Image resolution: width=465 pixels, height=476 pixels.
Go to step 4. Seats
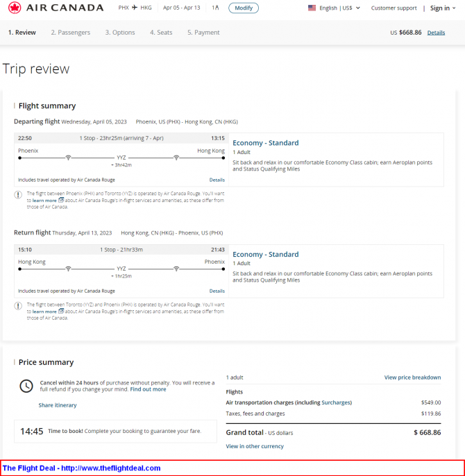click(161, 33)
